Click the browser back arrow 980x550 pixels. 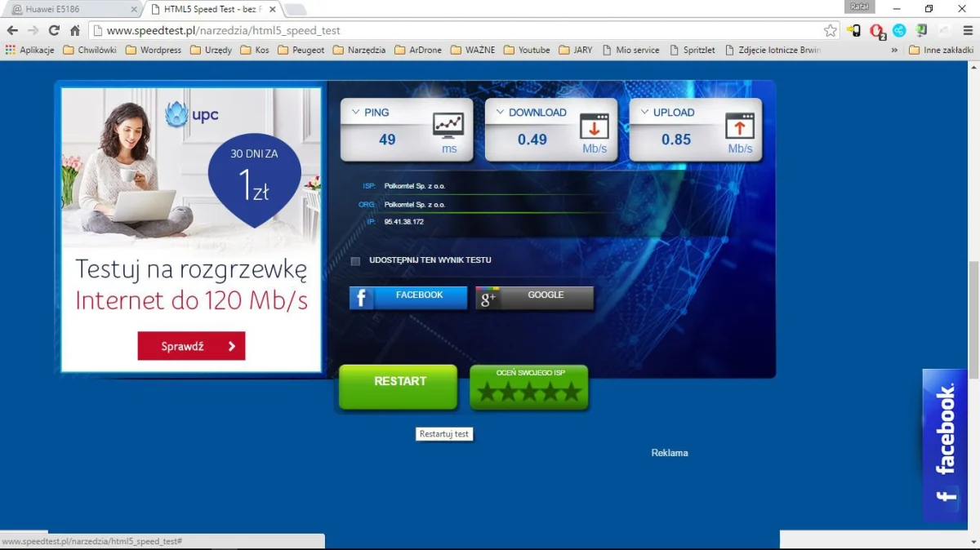[x=12, y=30]
